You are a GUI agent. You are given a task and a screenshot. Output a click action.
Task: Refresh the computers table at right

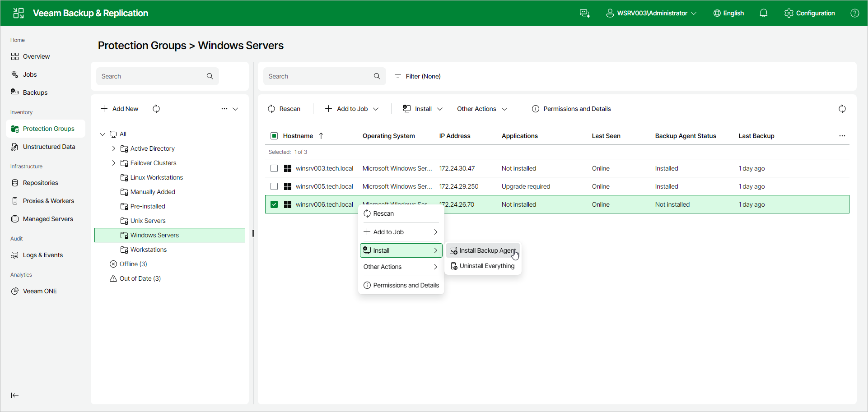click(x=842, y=109)
